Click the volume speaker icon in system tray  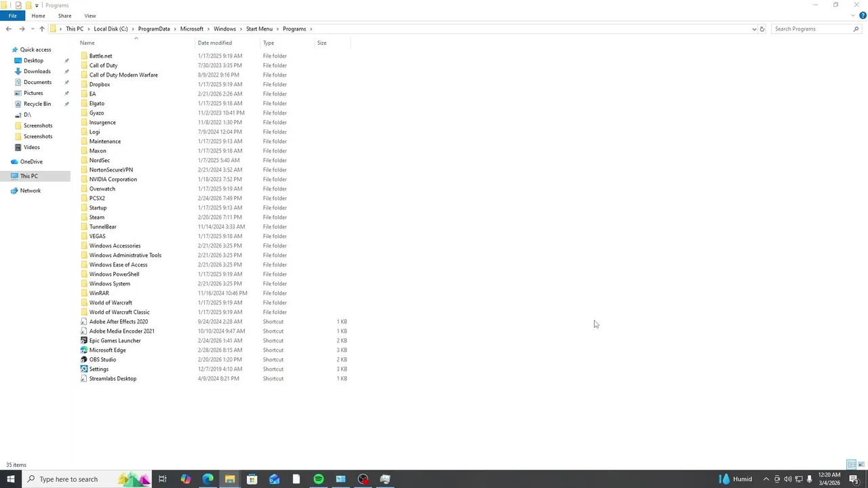tap(787, 479)
